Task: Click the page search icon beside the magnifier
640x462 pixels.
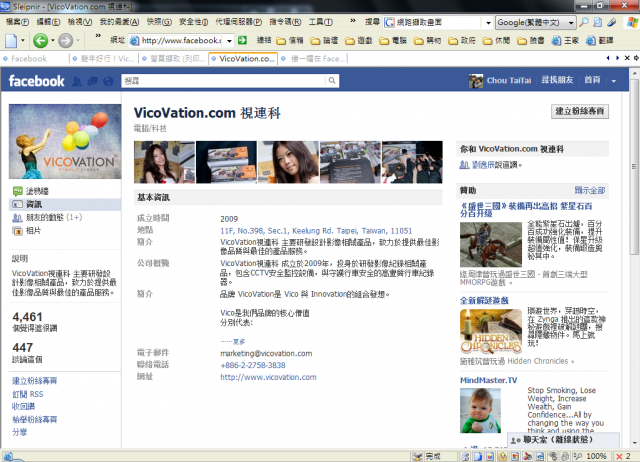Action: pos(598,22)
